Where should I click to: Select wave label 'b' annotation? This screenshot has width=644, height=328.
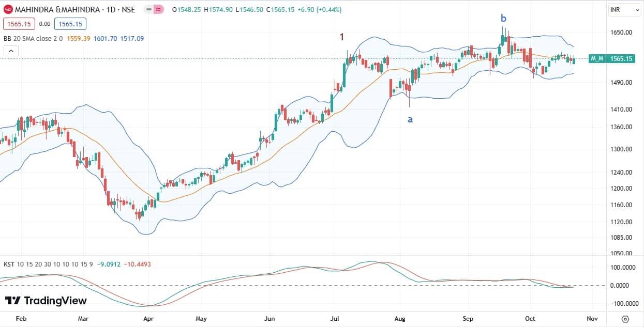(503, 19)
